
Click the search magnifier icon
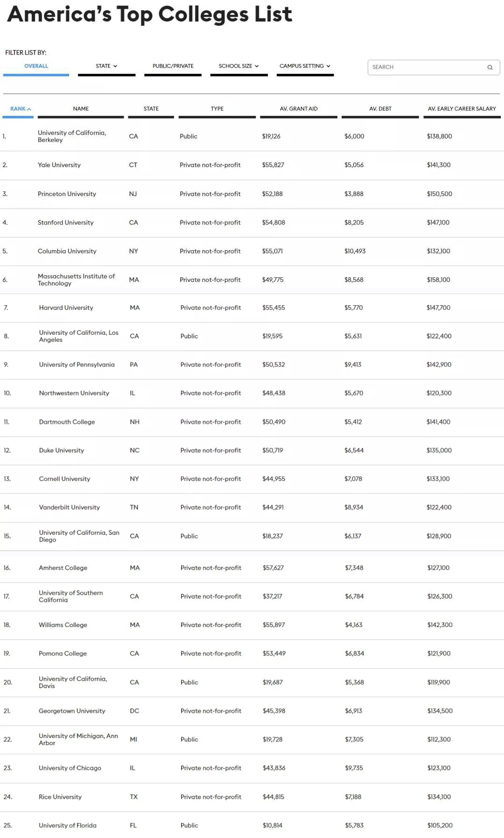click(x=490, y=67)
